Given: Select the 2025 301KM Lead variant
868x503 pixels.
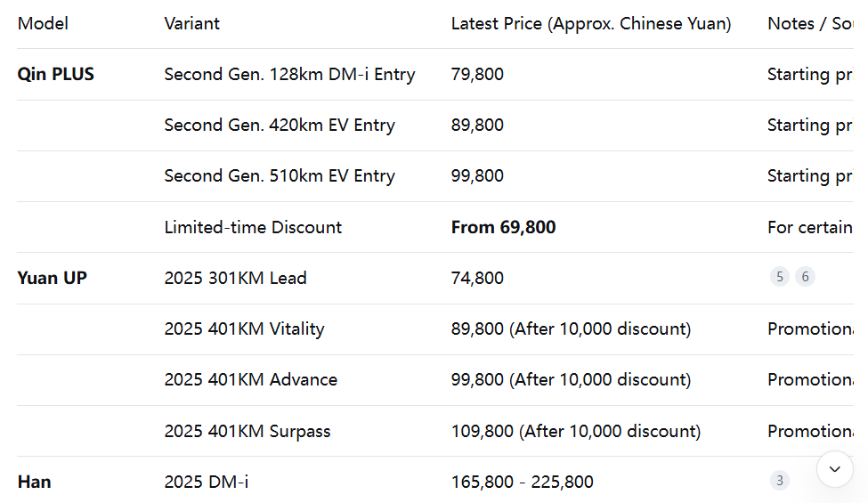Looking at the screenshot, I should pyautogui.click(x=235, y=278).
